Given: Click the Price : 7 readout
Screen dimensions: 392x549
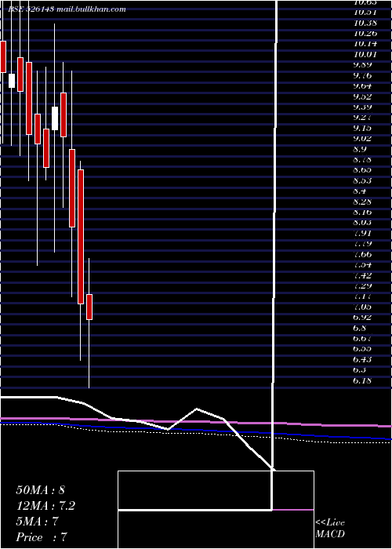Looking at the screenshot, I should coord(42,537).
